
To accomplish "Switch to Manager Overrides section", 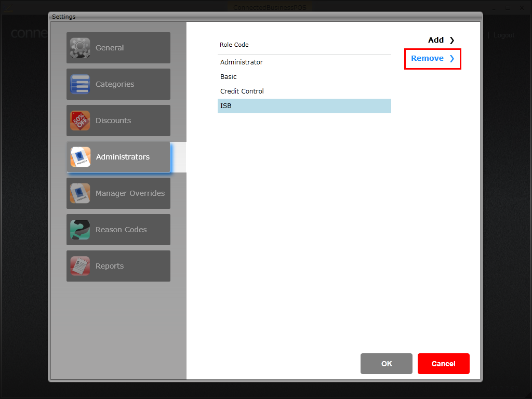I will point(118,193).
